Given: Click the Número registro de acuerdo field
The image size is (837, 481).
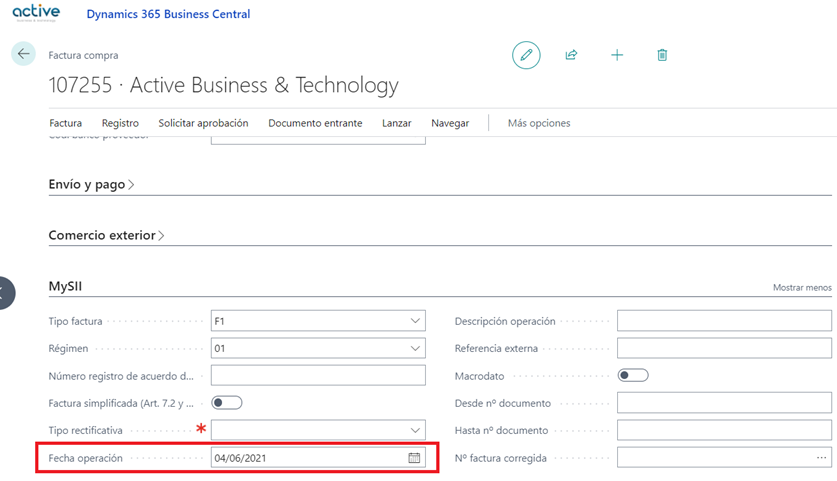Looking at the screenshot, I should point(318,375).
